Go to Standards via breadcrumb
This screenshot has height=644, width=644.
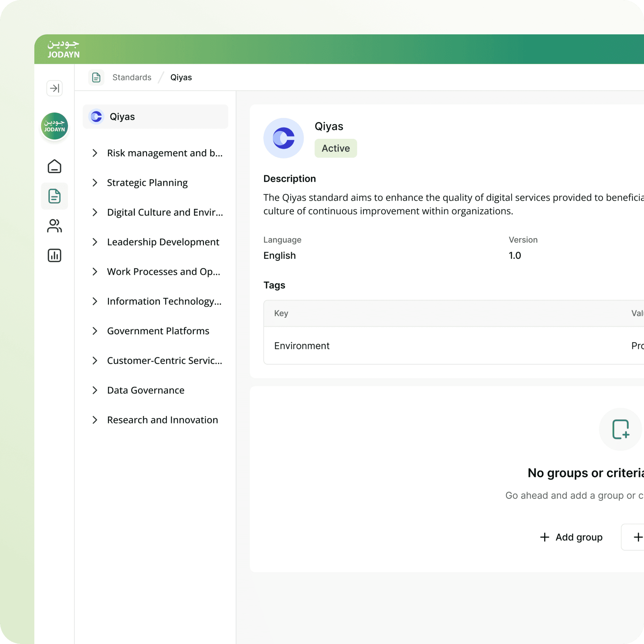pyautogui.click(x=132, y=77)
